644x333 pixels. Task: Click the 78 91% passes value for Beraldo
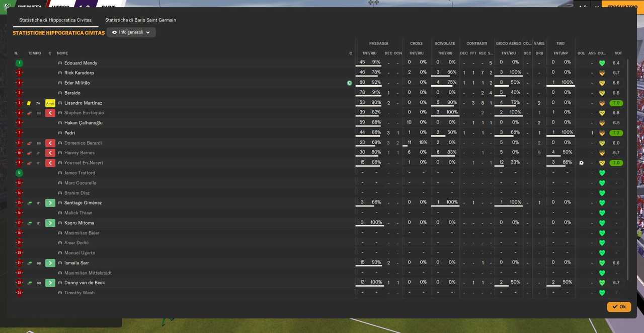(x=370, y=93)
